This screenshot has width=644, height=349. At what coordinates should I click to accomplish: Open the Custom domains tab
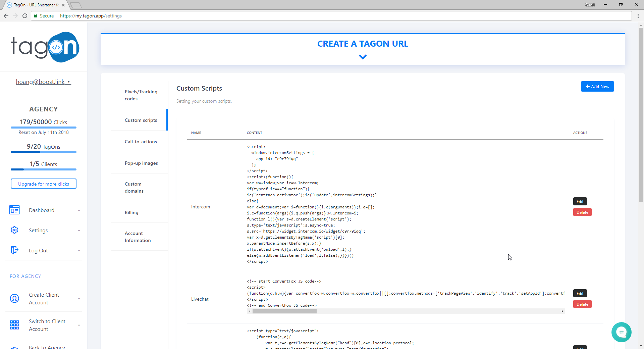(140, 187)
